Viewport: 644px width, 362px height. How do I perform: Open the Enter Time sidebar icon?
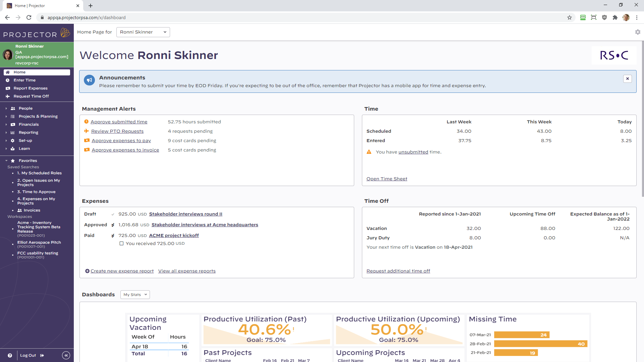point(8,80)
